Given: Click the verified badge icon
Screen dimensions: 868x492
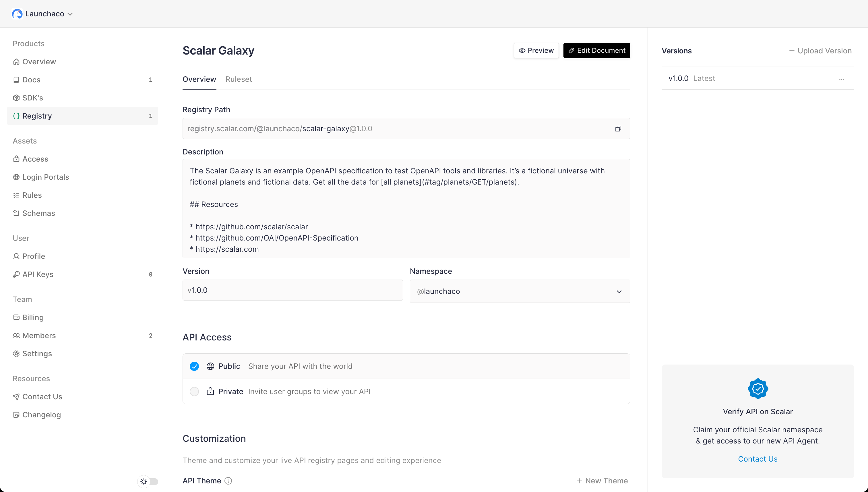Looking at the screenshot, I should (x=758, y=389).
